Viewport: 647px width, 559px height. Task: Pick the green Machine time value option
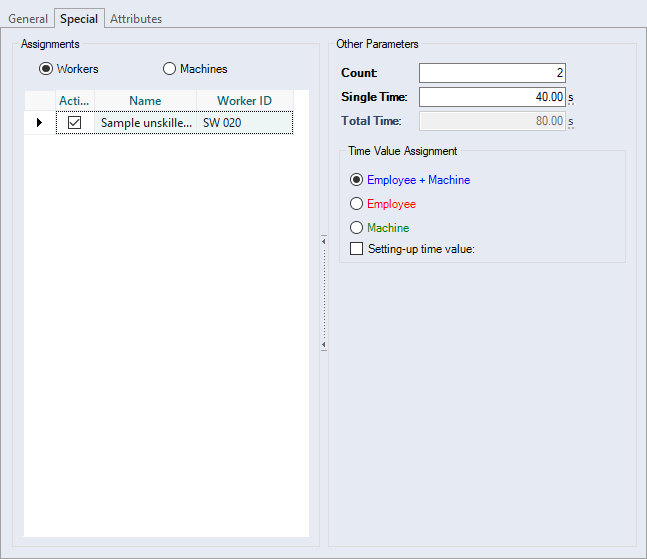pyautogui.click(x=357, y=228)
